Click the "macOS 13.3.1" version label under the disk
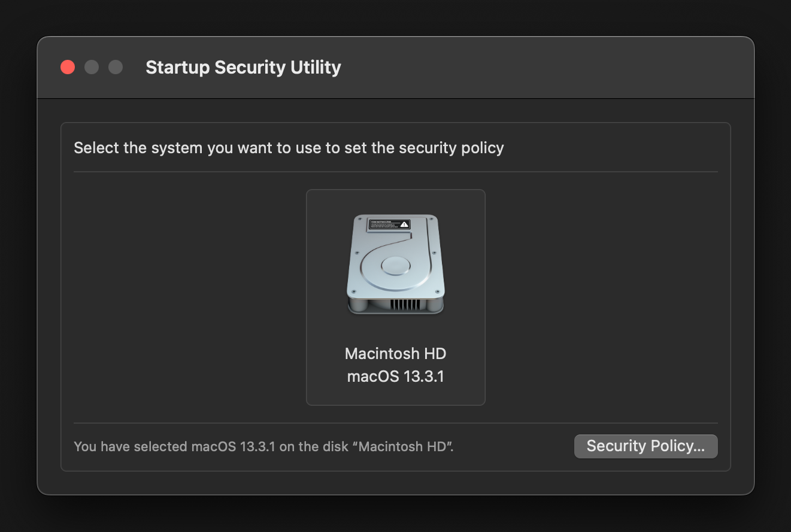The width and height of the screenshot is (791, 532). (x=396, y=377)
